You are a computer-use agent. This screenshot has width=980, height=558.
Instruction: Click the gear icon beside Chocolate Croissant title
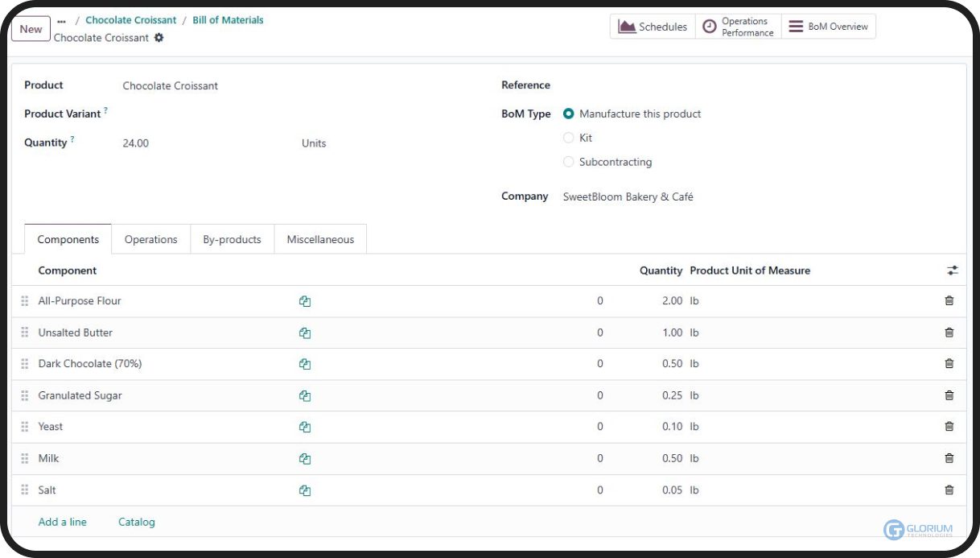pos(159,38)
